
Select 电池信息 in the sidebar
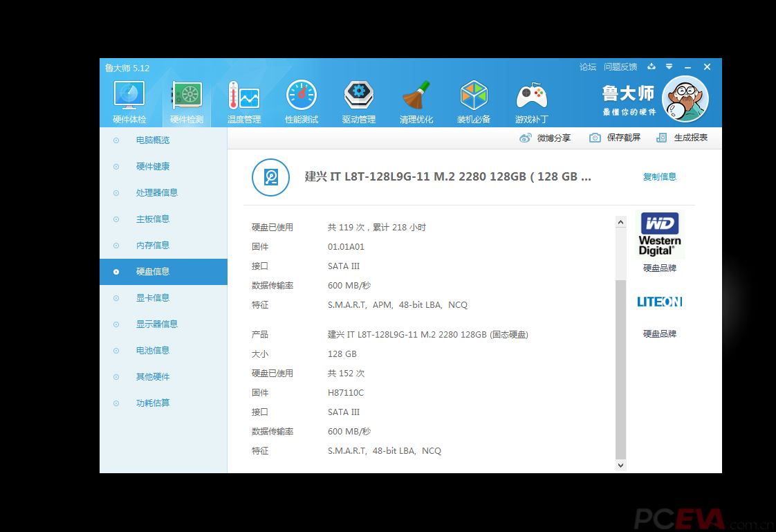[x=163, y=350]
